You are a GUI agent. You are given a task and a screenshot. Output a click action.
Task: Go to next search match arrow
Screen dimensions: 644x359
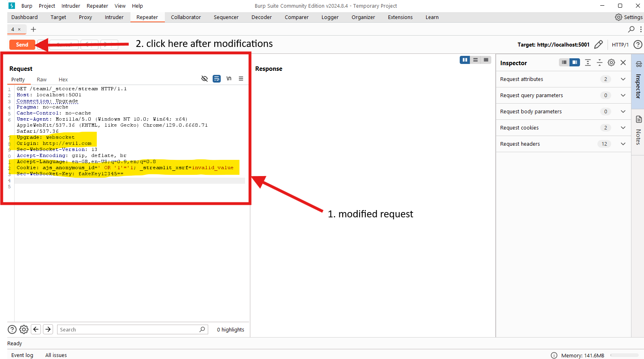[48, 329]
